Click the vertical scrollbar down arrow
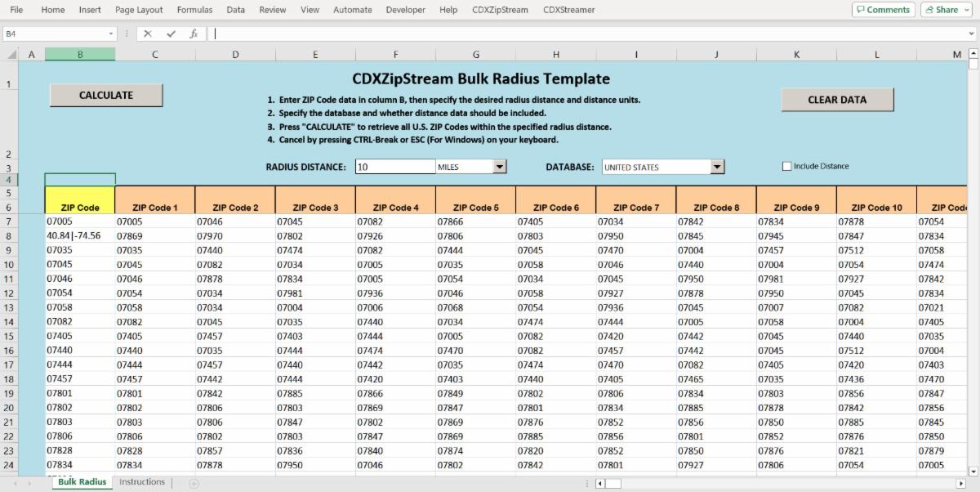Screen dimensions: 980x492 (x=973, y=471)
